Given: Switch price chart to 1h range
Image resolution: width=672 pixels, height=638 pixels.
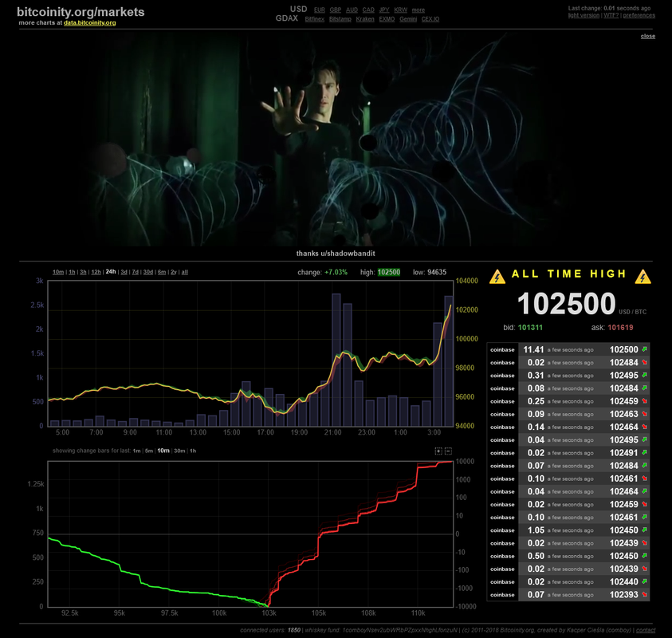Looking at the screenshot, I should [72, 272].
